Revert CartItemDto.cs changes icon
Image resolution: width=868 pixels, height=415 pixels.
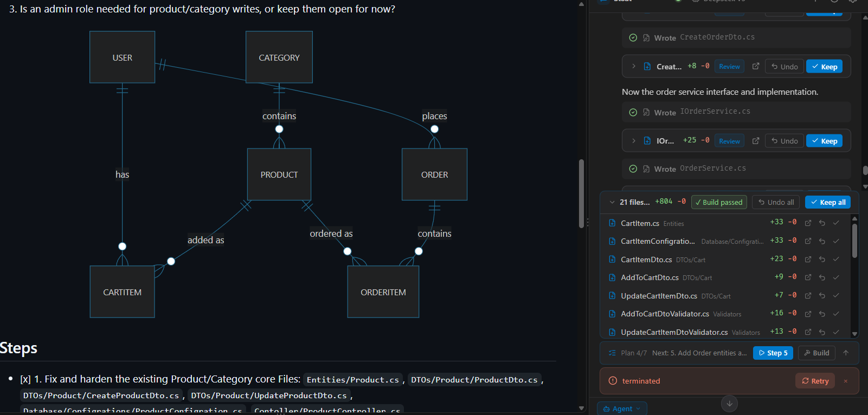pyautogui.click(x=822, y=259)
